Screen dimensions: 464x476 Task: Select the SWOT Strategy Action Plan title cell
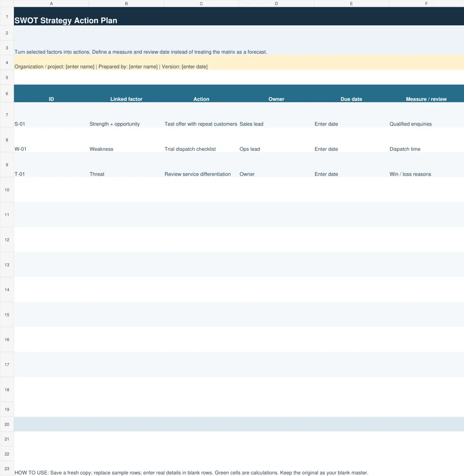239,16
